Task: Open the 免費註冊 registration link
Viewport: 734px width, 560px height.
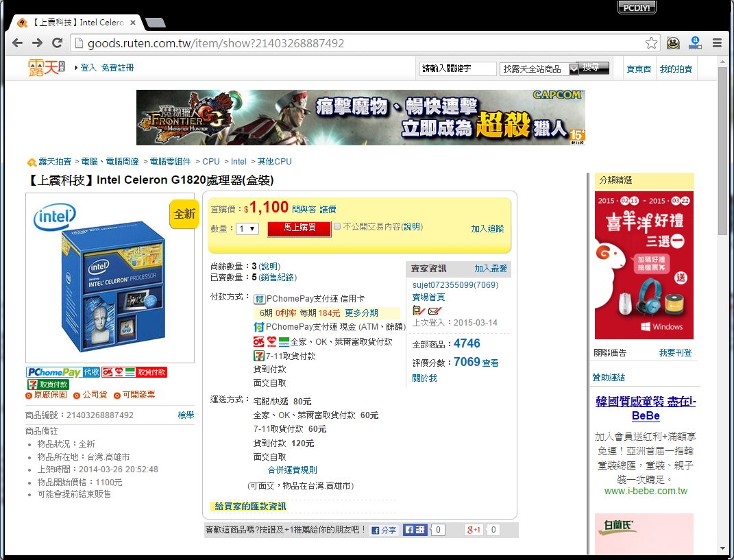Action: click(x=117, y=68)
